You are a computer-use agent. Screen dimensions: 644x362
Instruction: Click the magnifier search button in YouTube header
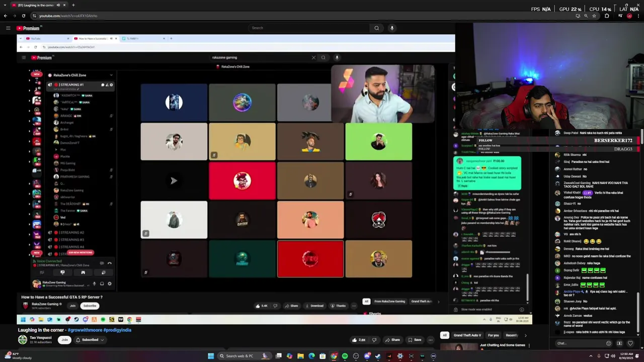point(376,28)
